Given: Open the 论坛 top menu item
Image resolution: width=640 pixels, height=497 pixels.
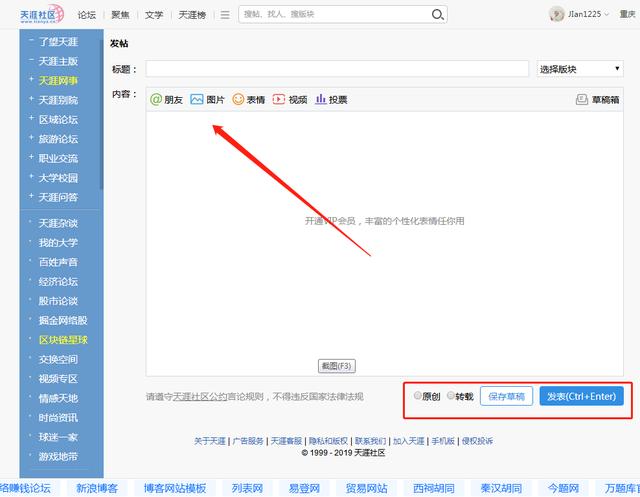Looking at the screenshot, I should coord(88,15).
